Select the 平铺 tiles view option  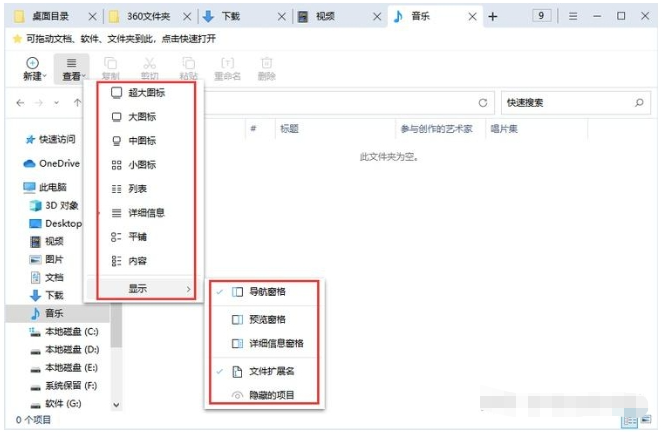pos(138,236)
